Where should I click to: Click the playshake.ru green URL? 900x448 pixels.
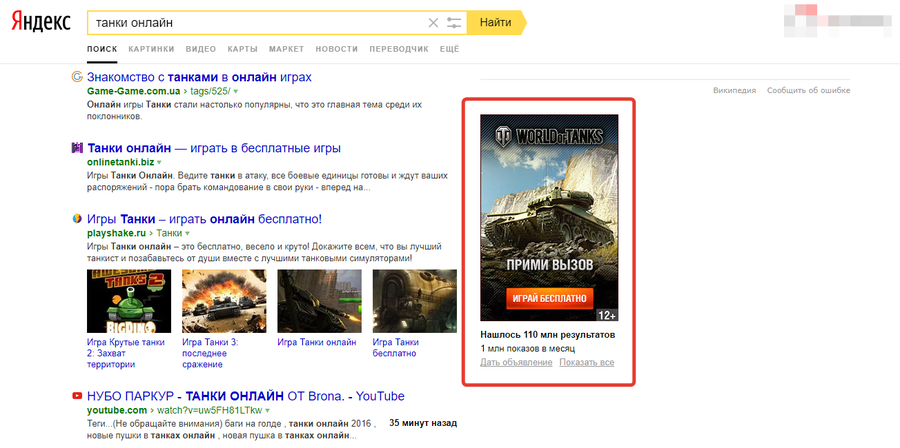click(x=117, y=233)
